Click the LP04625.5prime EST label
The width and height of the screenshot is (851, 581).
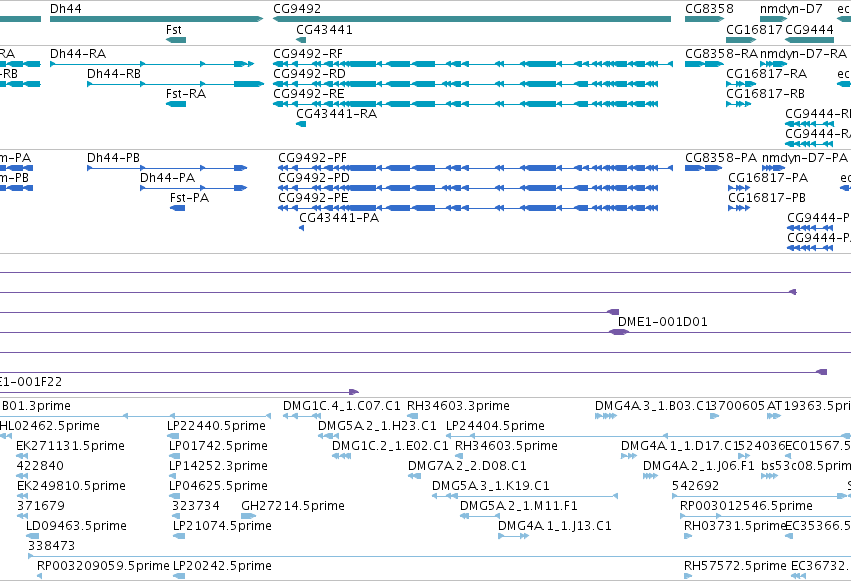point(218,486)
